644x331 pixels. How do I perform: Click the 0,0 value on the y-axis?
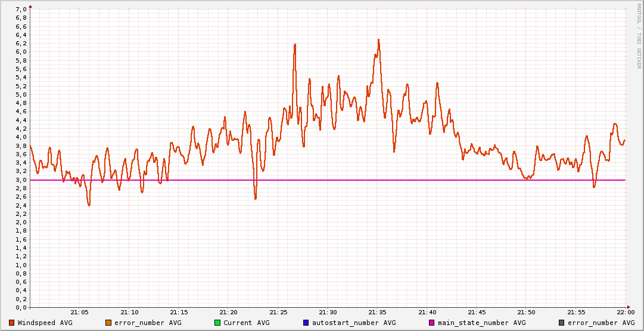click(x=20, y=307)
